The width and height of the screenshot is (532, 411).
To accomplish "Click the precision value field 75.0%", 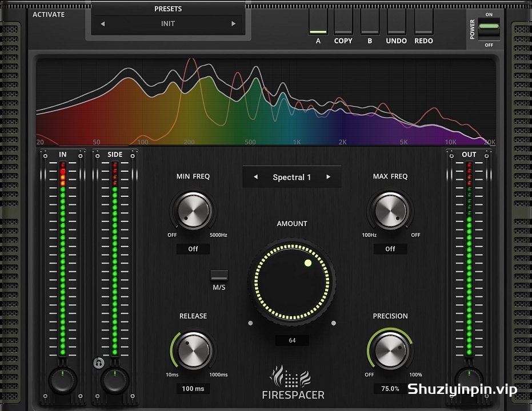I will tap(390, 389).
